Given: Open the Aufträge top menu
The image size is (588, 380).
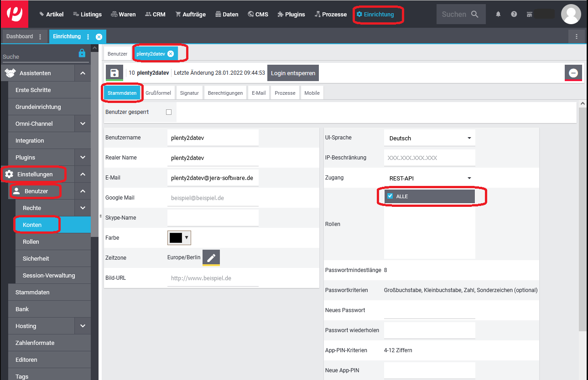Looking at the screenshot, I should pos(192,14).
